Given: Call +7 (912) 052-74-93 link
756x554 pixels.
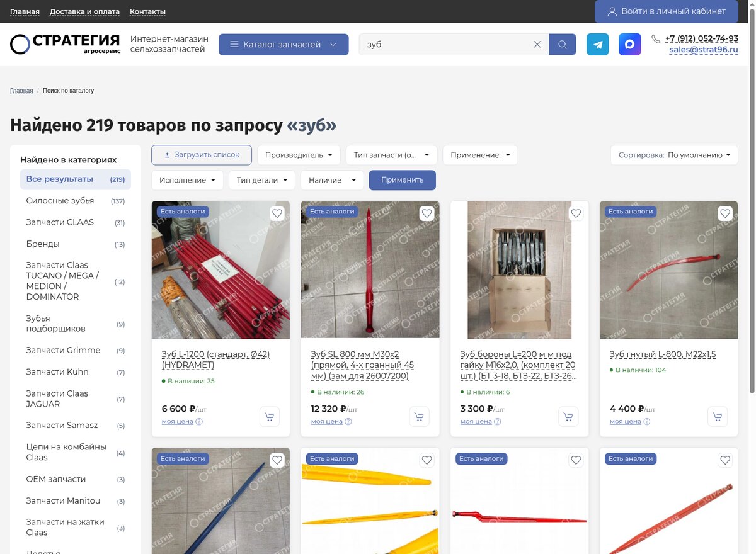Looking at the screenshot, I should tap(702, 38).
